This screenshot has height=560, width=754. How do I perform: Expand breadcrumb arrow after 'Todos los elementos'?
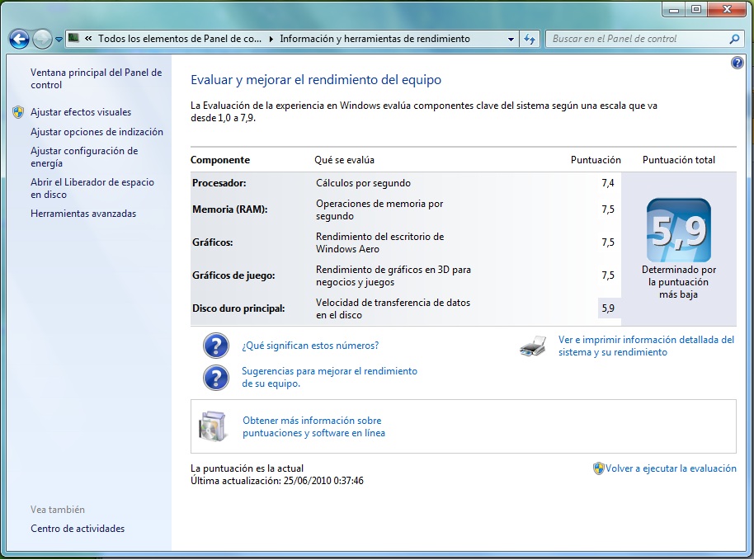point(271,39)
